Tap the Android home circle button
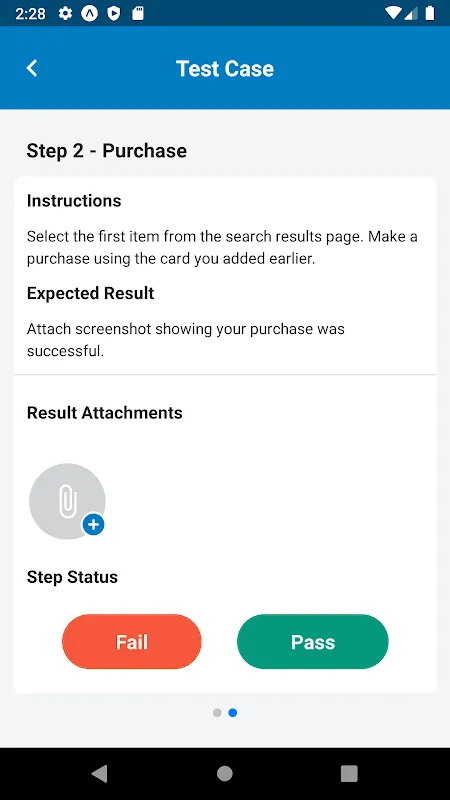This screenshot has width=450, height=800. tap(224, 773)
